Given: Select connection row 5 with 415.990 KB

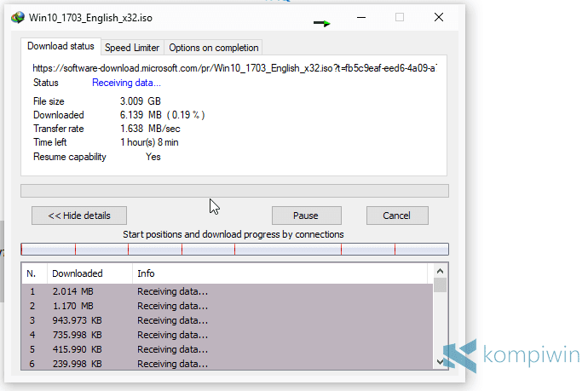Looking at the screenshot, I should (x=227, y=349).
